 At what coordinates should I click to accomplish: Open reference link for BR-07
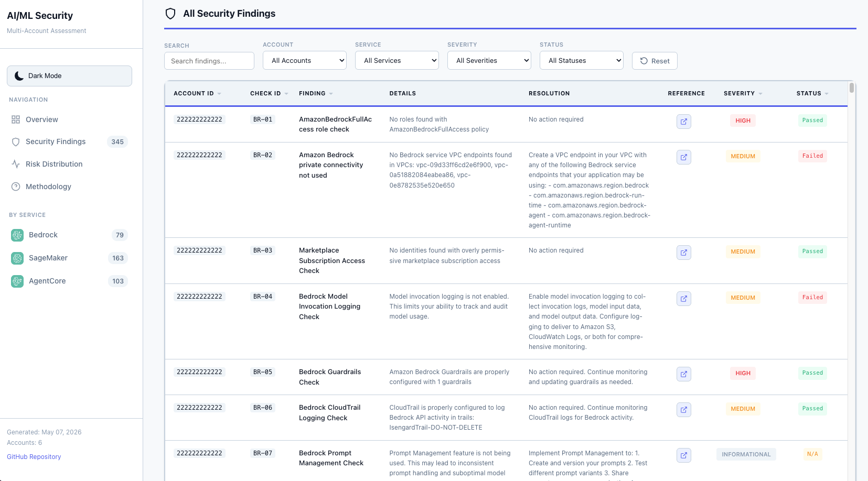click(x=683, y=455)
